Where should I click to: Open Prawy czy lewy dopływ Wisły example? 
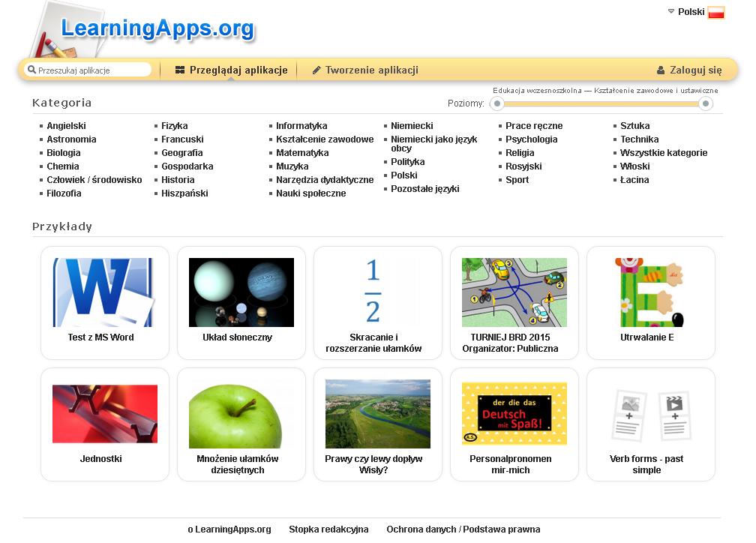[x=377, y=424]
